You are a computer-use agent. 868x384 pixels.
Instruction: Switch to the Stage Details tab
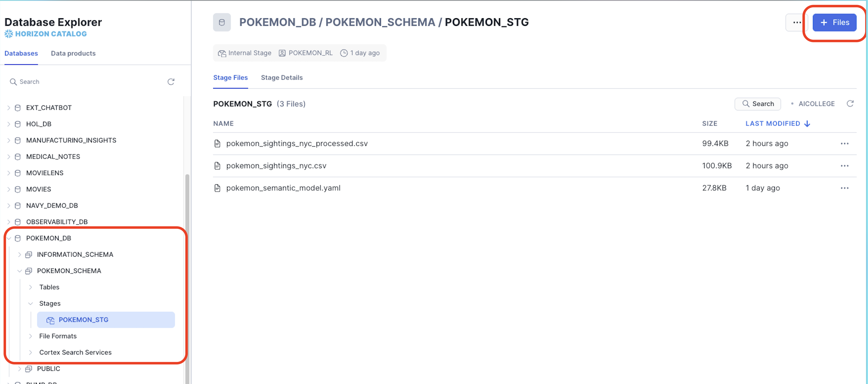point(282,77)
